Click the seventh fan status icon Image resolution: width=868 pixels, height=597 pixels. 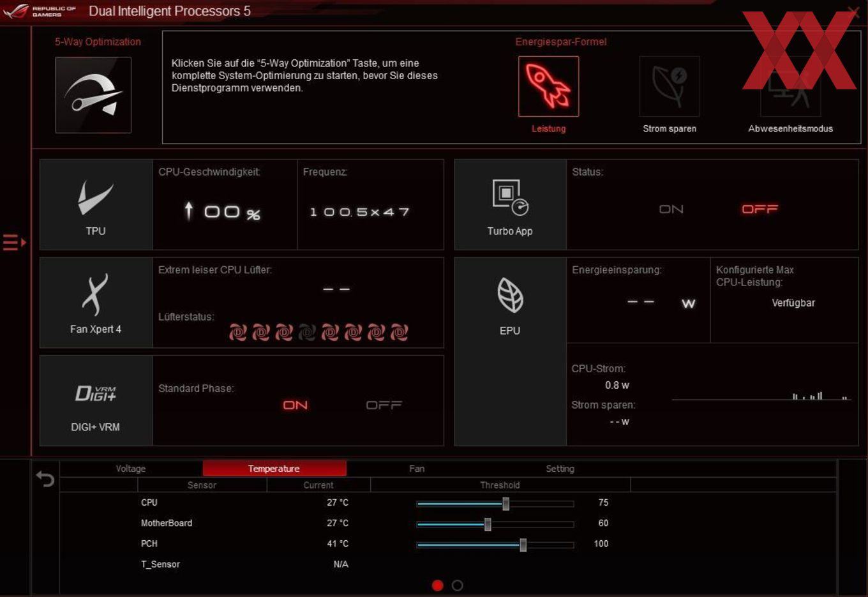pos(376,332)
